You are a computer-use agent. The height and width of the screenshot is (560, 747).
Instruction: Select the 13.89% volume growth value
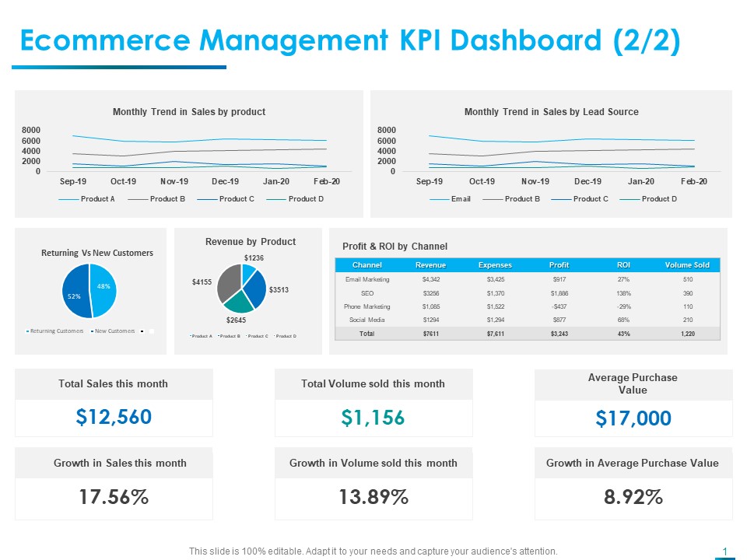coord(373,497)
